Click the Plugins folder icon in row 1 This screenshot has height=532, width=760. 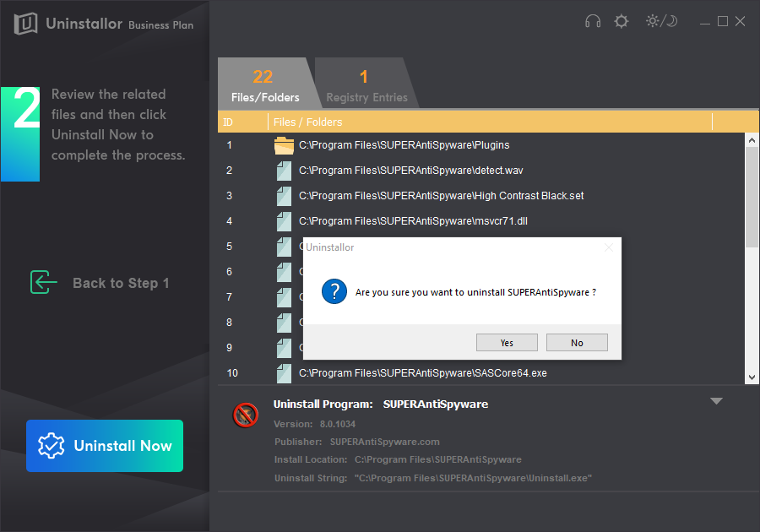(x=284, y=145)
